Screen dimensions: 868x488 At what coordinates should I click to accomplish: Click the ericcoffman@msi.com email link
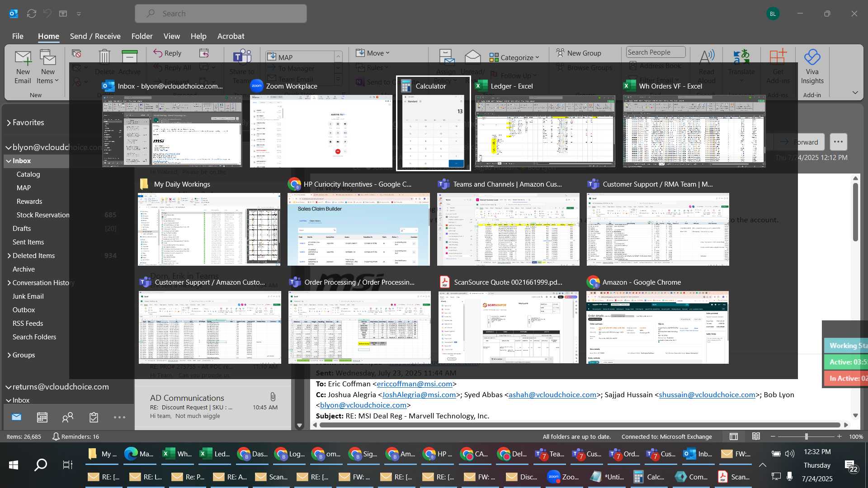point(414,384)
